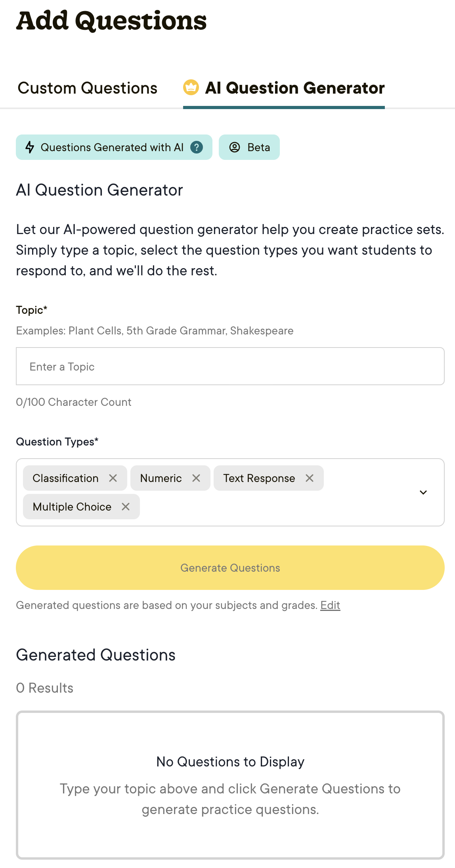Image resolution: width=455 pixels, height=868 pixels.
Task: Click the Generate Questions button
Action: click(x=230, y=568)
